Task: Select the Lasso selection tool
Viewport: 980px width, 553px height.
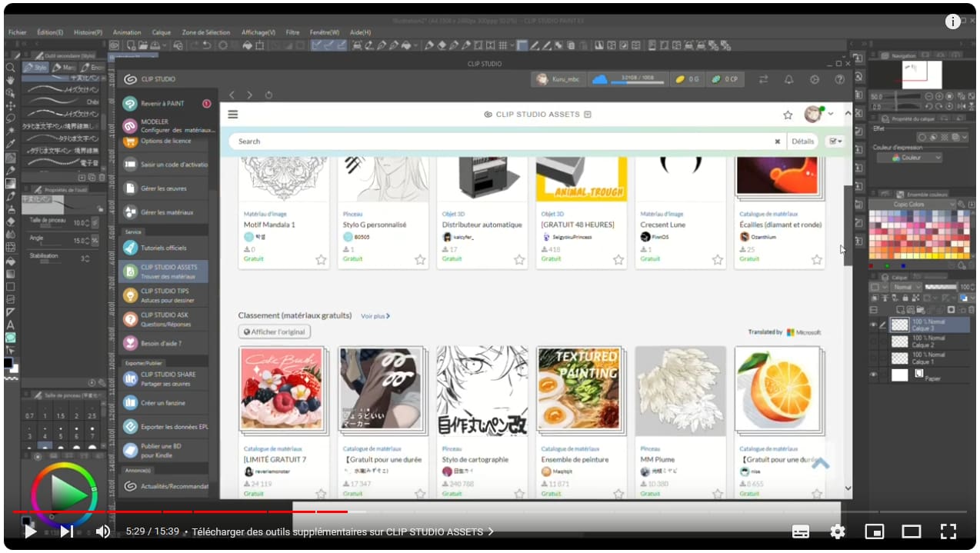Action: [x=11, y=118]
